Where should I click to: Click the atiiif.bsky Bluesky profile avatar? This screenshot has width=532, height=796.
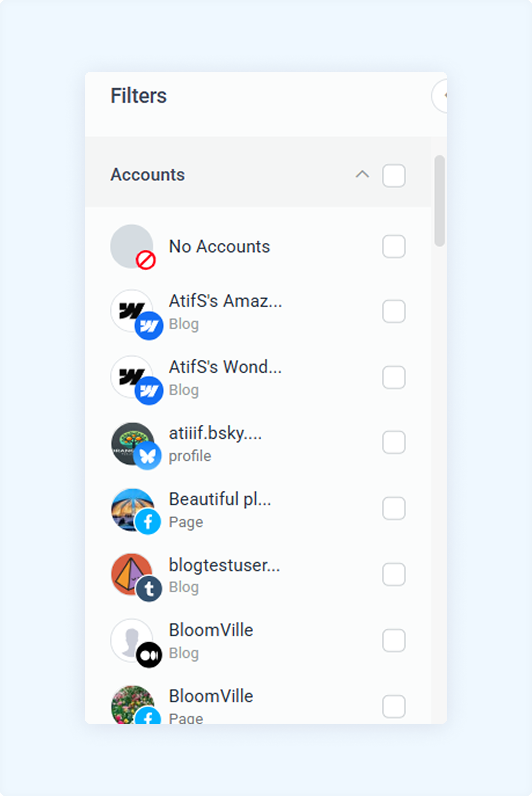click(x=133, y=444)
